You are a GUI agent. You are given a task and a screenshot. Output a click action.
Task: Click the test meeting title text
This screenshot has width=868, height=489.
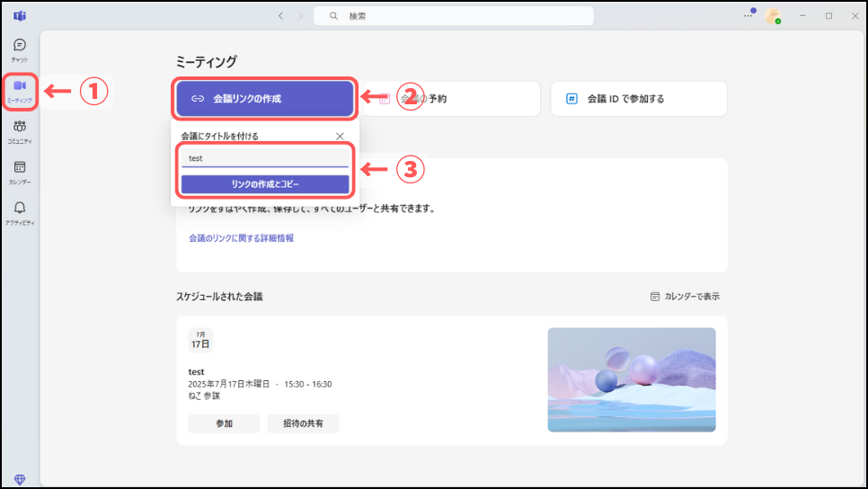point(196,371)
